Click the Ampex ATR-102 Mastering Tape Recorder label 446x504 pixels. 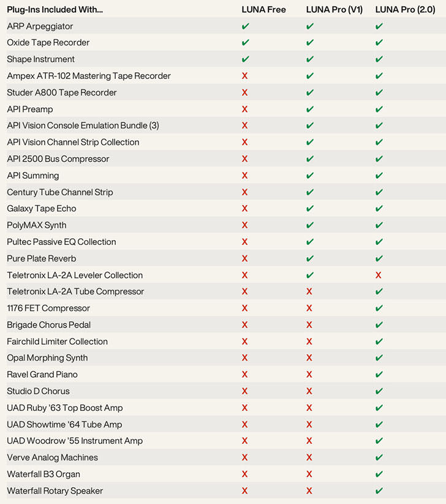coord(89,76)
